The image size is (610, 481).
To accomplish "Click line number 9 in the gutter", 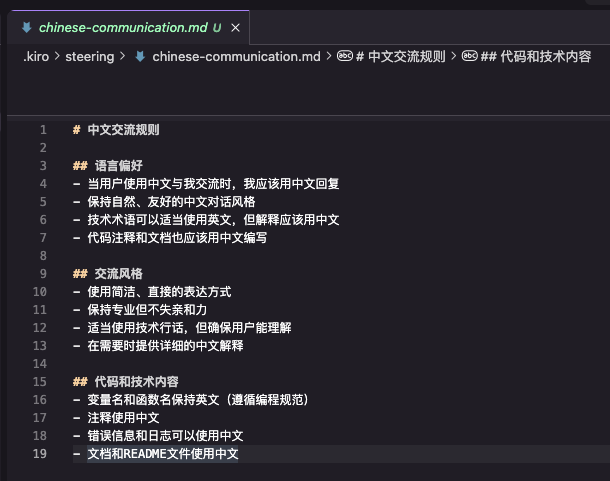I will (43, 274).
